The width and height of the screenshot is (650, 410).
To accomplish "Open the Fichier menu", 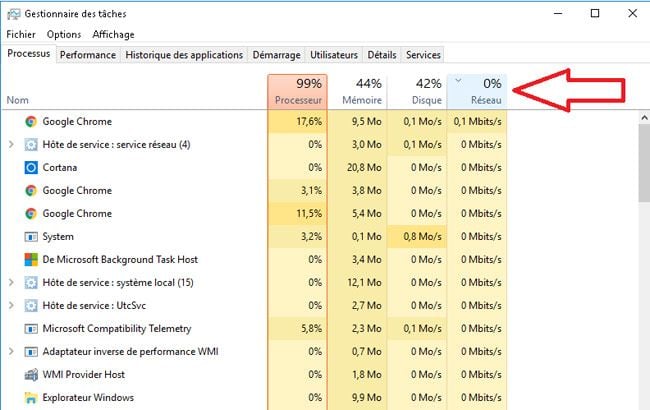I will (21, 34).
